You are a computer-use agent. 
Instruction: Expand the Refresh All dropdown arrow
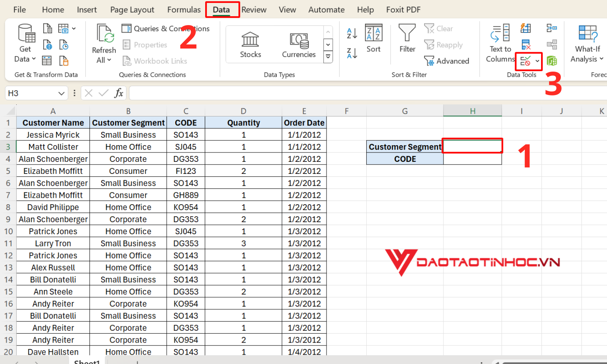tap(104, 60)
